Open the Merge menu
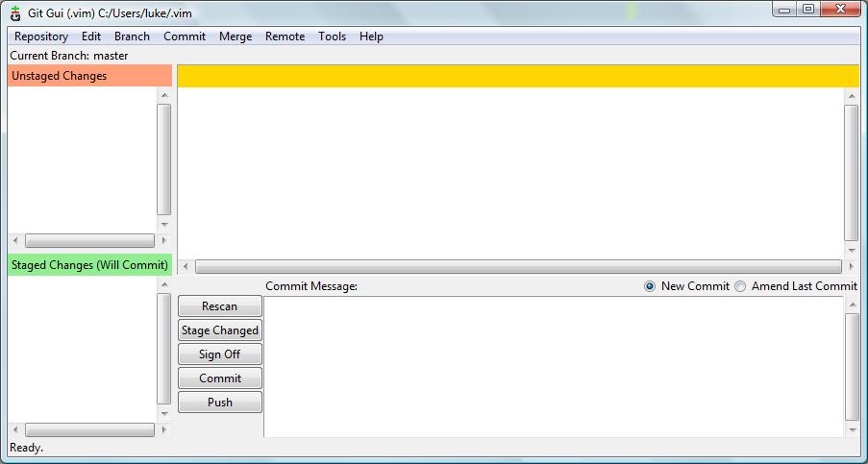The image size is (868, 464). pyautogui.click(x=236, y=37)
